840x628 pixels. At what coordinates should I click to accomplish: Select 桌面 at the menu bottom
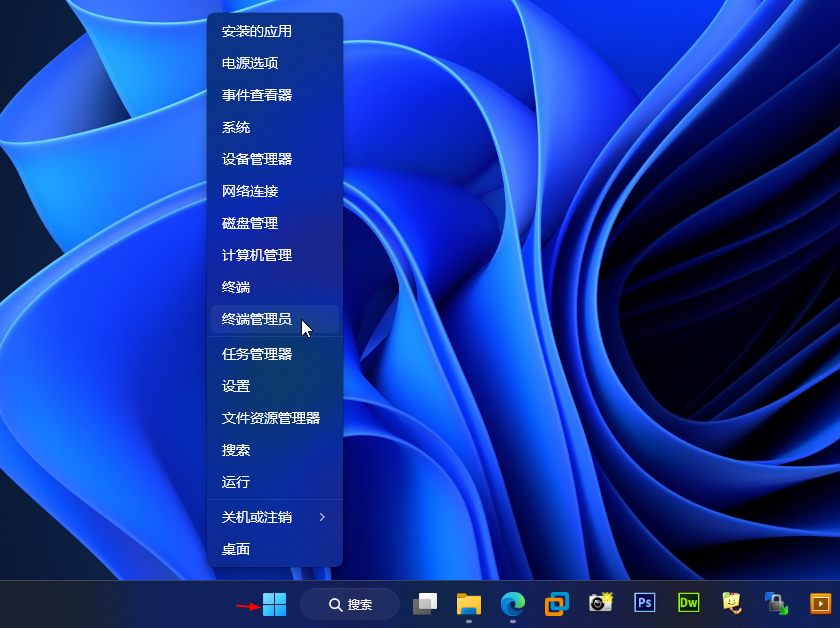tap(275, 549)
